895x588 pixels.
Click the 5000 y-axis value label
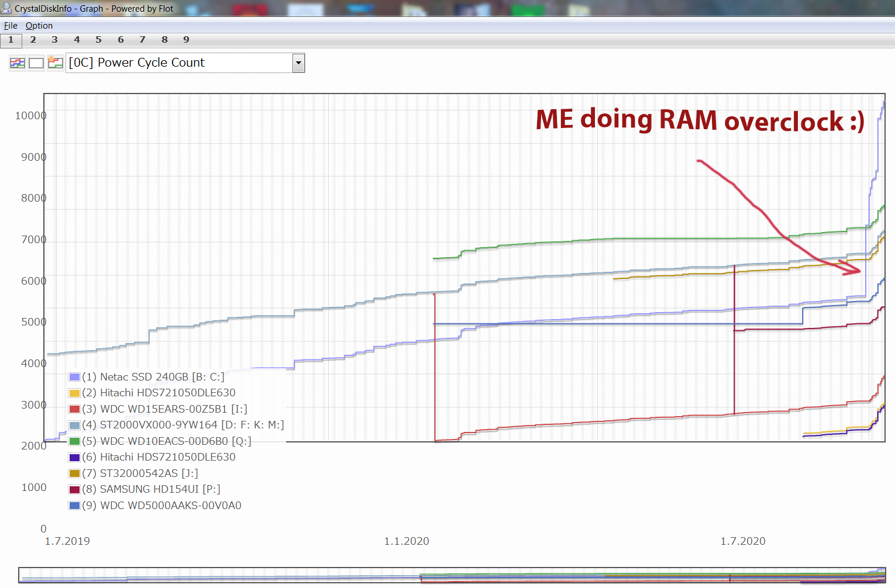pyautogui.click(x=34, y=322)
